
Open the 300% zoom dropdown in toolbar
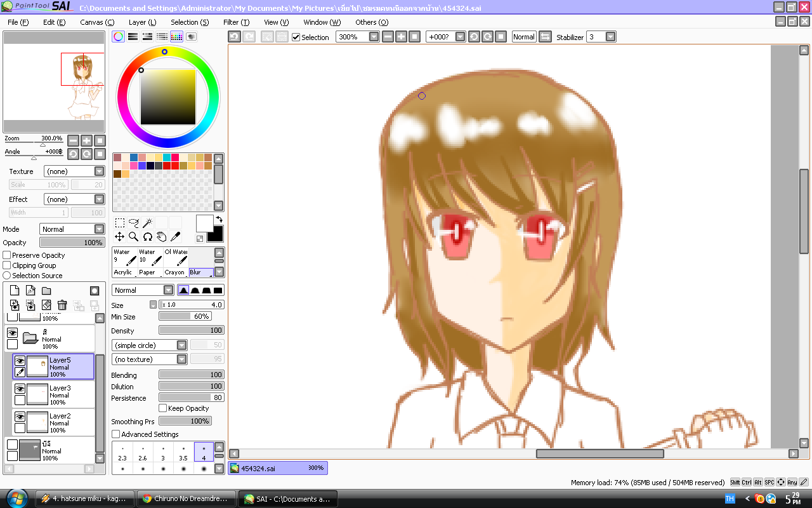[x=374, y=37]
